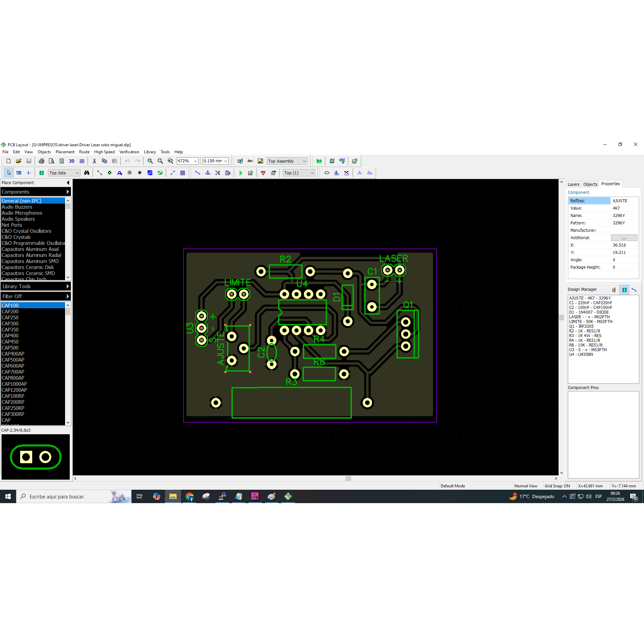
Task: Select the copper pour tool
Action: pos(150,173)
